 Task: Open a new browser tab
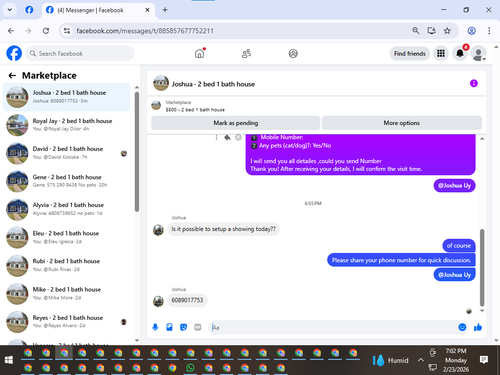coord(165,10)
